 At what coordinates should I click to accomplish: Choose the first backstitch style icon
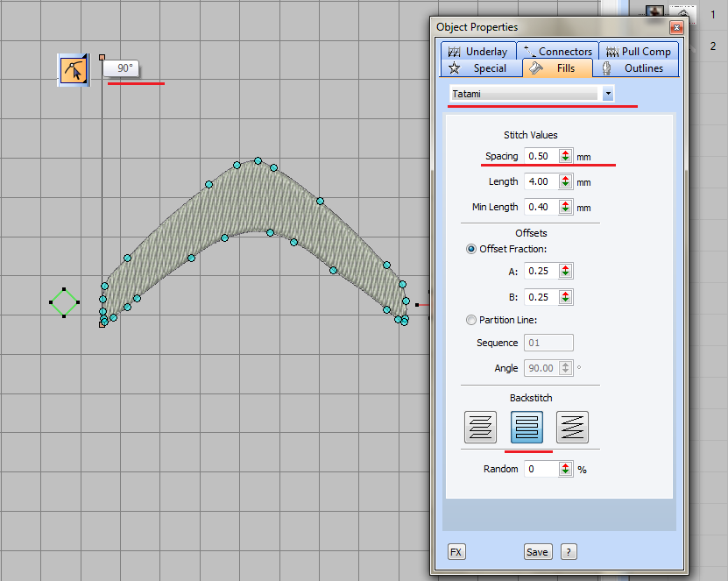point(479,427)
